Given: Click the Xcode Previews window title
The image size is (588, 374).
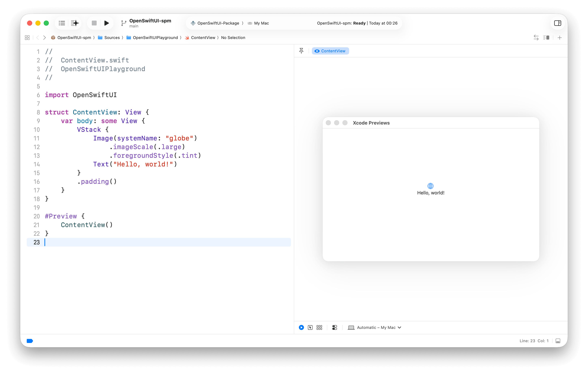Looking at the screenshot, I should (371, 123).
